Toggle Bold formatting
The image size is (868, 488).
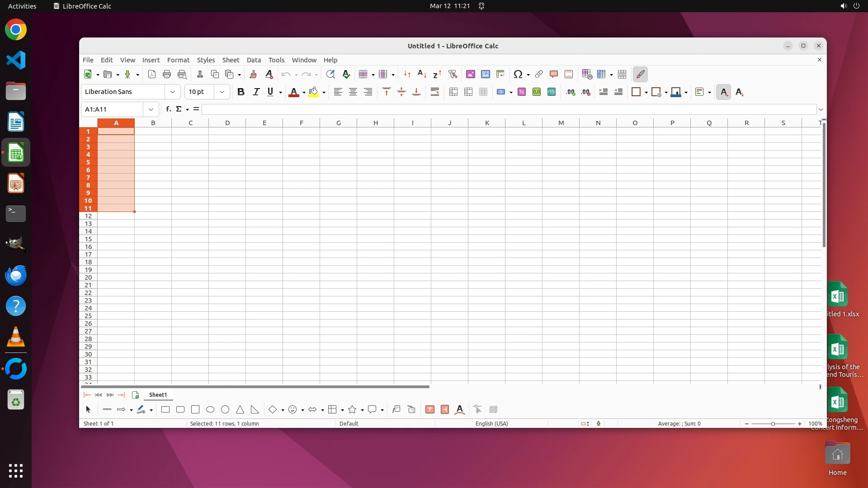click(x=241, y=92)
